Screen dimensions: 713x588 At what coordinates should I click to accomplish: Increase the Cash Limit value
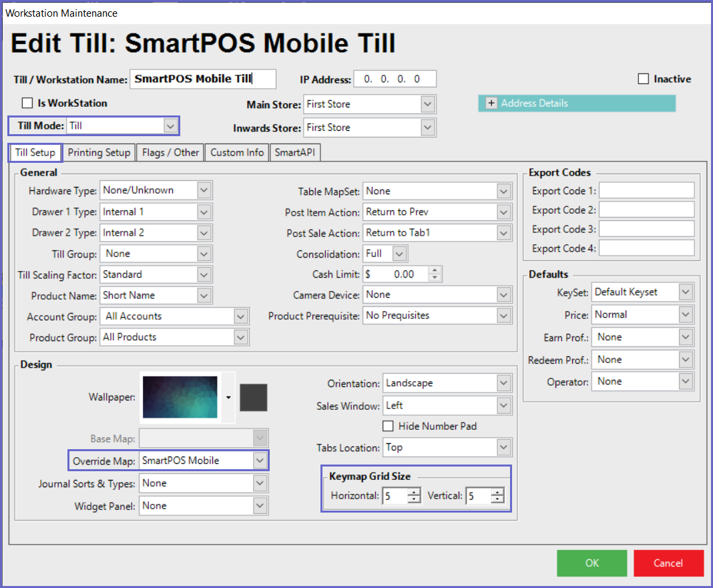(x=435, y=270)
